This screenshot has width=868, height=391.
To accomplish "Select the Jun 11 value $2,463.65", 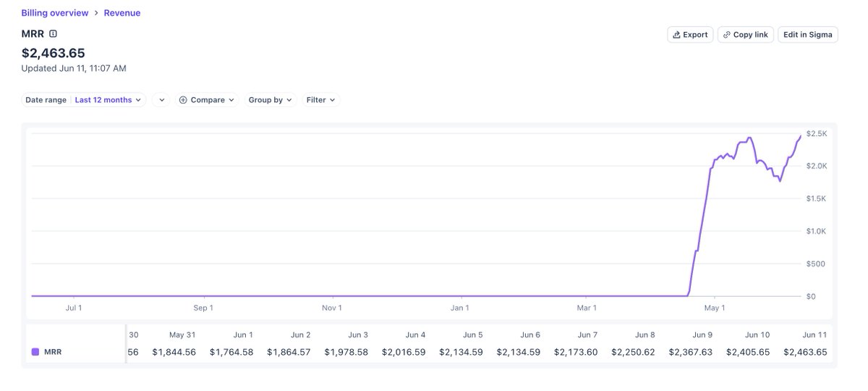I will (x=806, y=353).
